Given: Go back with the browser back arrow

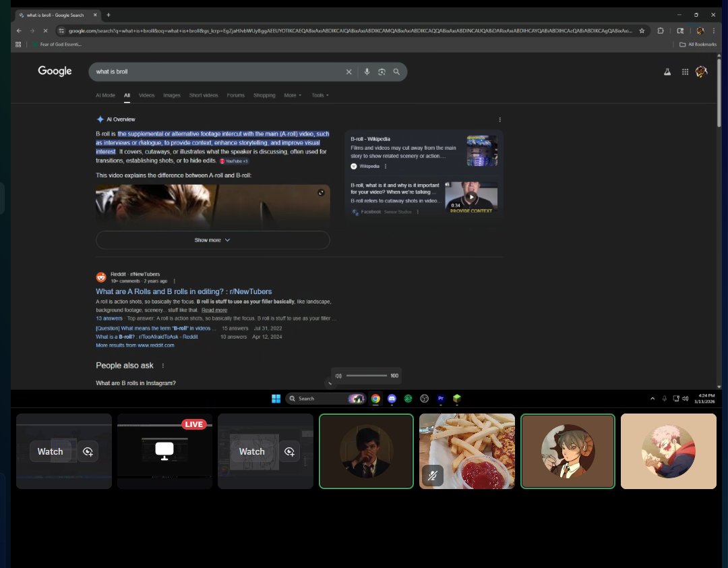Looking at the screenshot, I should click(19, 30).
